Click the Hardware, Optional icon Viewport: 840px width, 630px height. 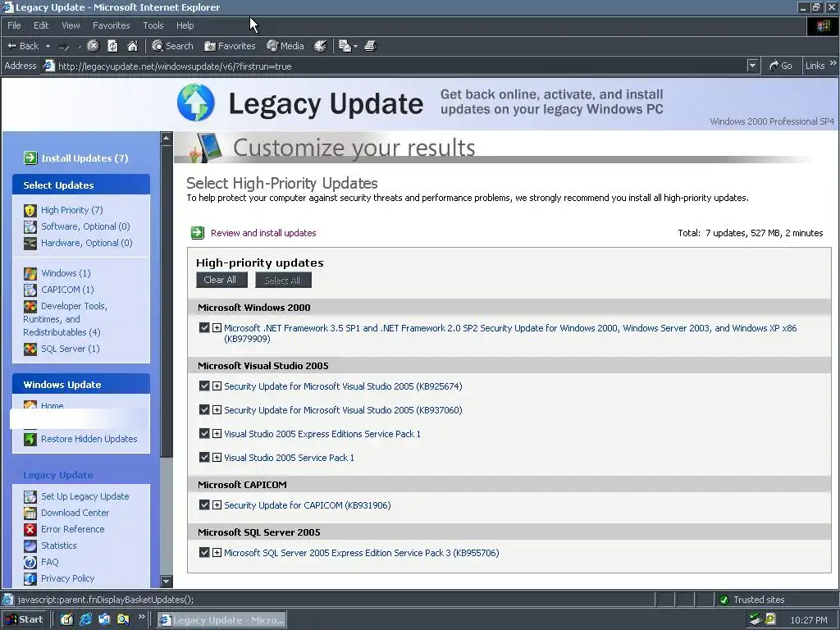point(30,243)
